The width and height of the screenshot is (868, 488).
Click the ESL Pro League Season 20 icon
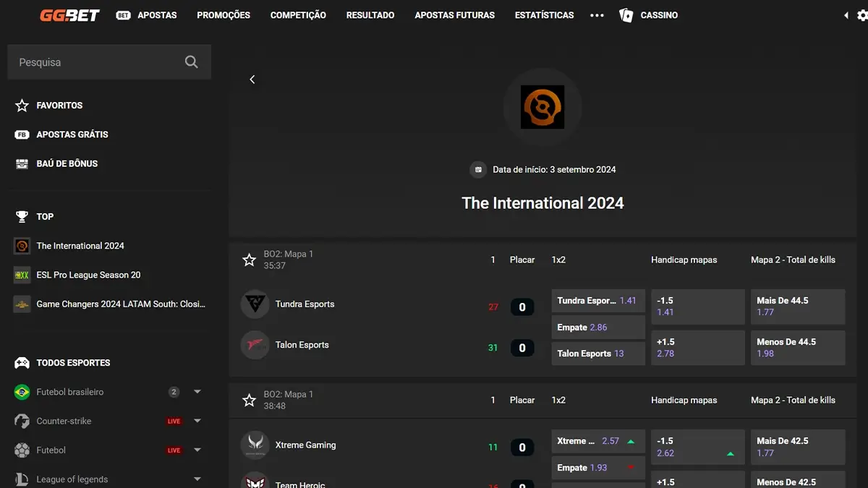(x=22, y=275)
